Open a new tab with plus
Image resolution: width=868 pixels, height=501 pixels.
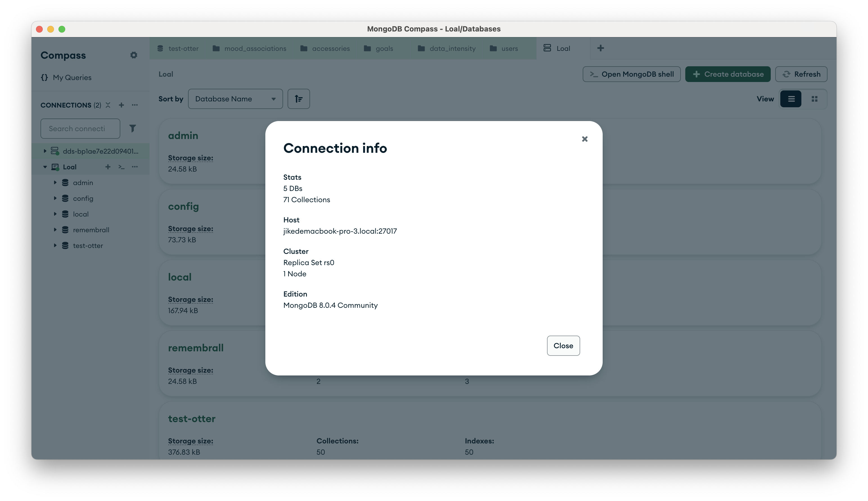coord(600,48)
